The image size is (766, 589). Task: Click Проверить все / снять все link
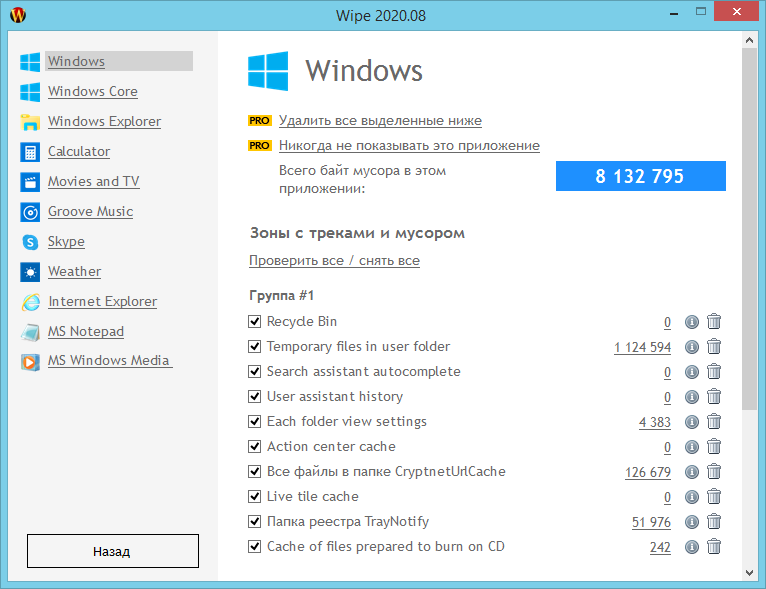click(x=334, y=261)
